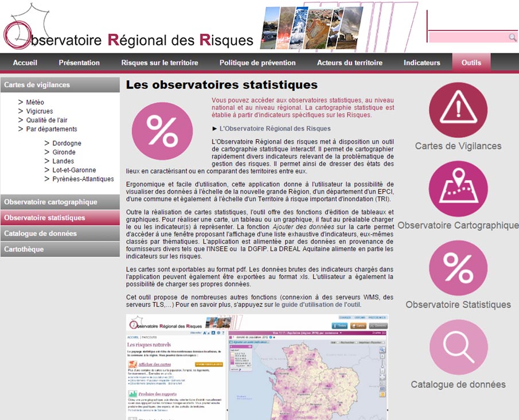Open the Observatoire Cartographique map pin icon
The width and height of the screenshot is (519, 420).
pyautogui.click(x=458, y=189)
